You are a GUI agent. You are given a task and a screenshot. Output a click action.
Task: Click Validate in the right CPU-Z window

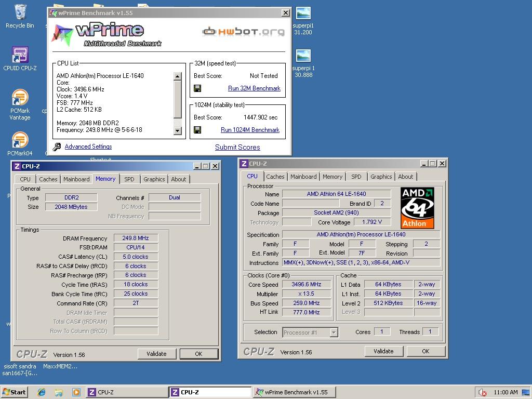384,351
